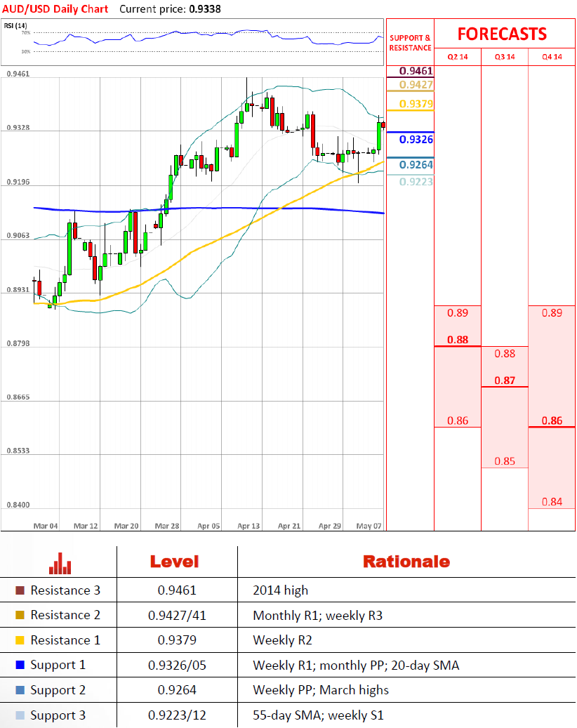
Task: Click the FORECASTS heading
Action: pos(502,34)
